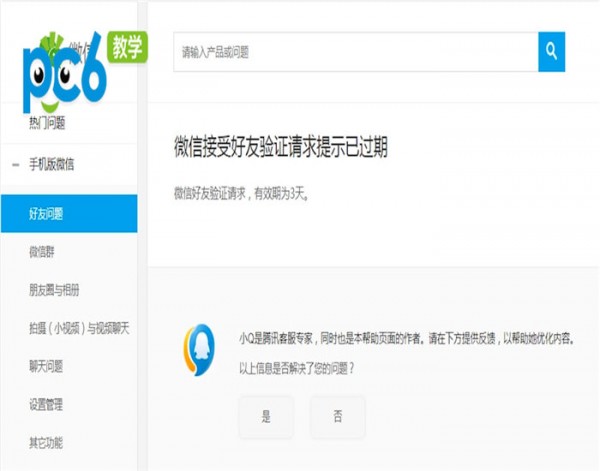This screenshot has height=471, width=600.
Task: Click the text beginning 小Q是腾讯客服专家
Action: pyautogui.click(x=407, y=339)
